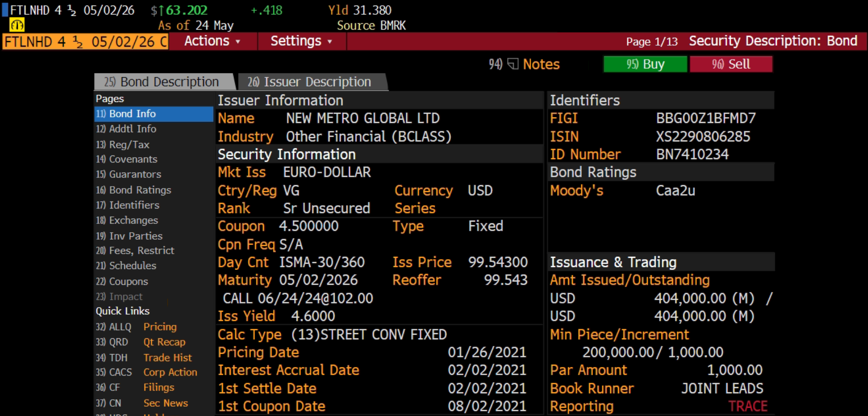Click the Rank value Sr Unsecured
This screenshot has width=868, height=416.
[x=327, y=208]
